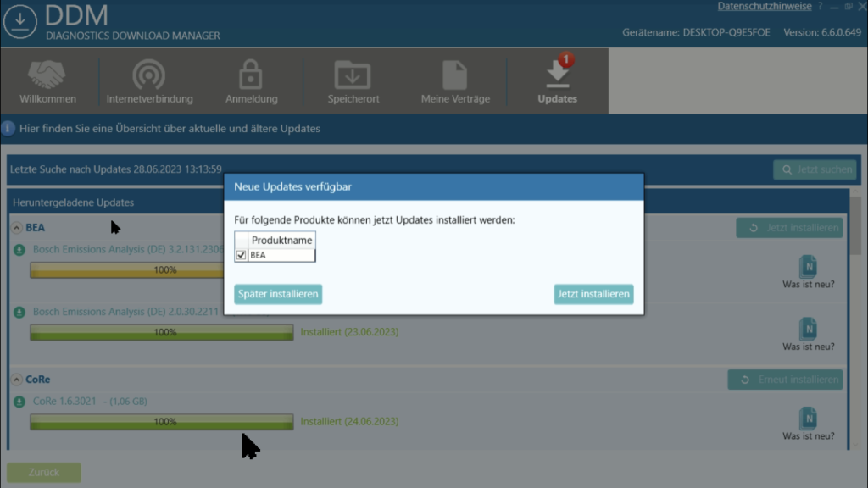Click the green progress bar for BEA 2.0.30
This screenshot has width=868, height=488.
pyautogui.click(x=162, y=332)
